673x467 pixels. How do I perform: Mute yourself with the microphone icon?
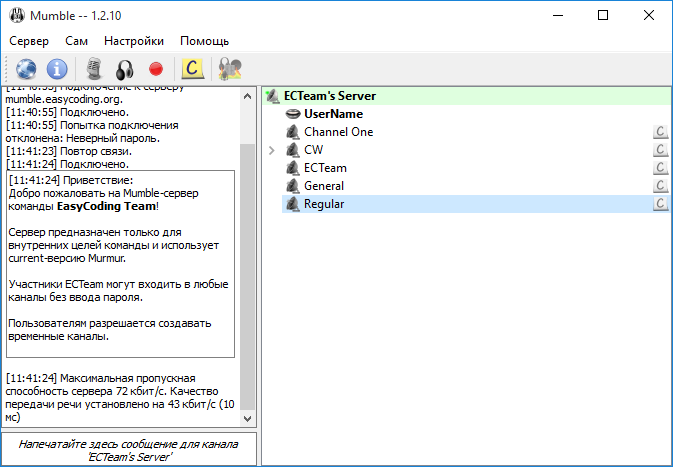coord(94,69)
